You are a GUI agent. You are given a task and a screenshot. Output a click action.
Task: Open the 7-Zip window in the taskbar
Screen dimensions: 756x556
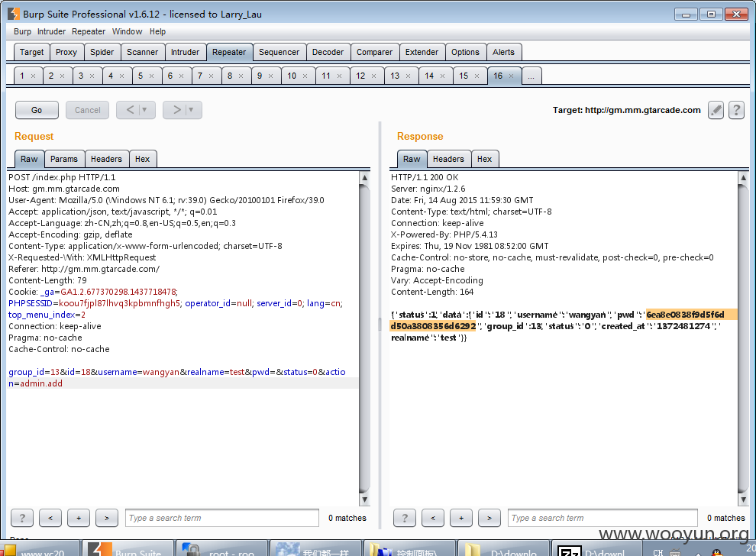pyautogui.click(x=596, y=550)
